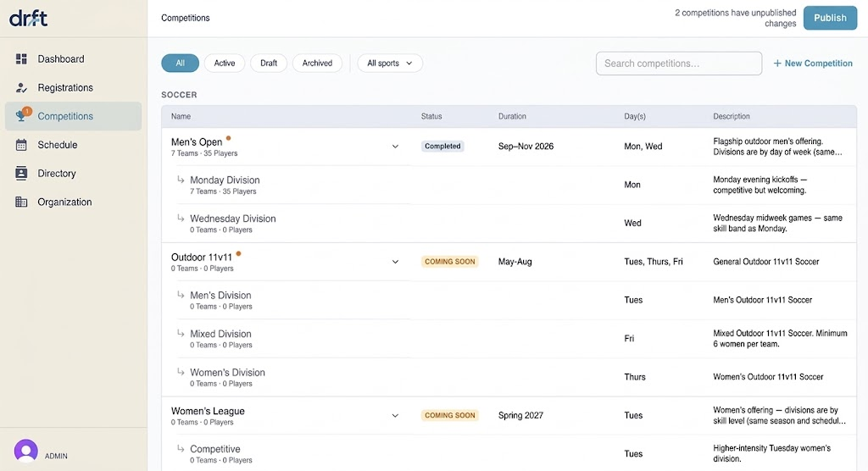Open the Competitive division row
Screen dimensions: 868x471
click(509, 453)
